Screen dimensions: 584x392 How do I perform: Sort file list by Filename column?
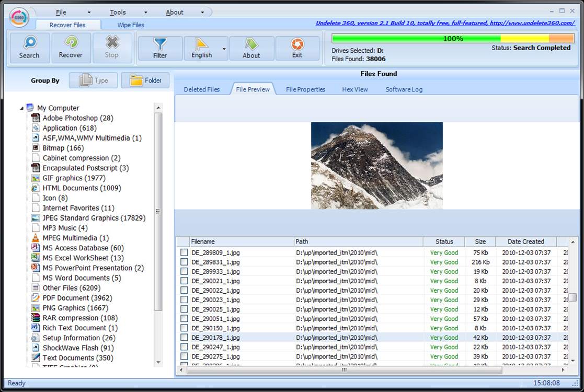(242, 241)
